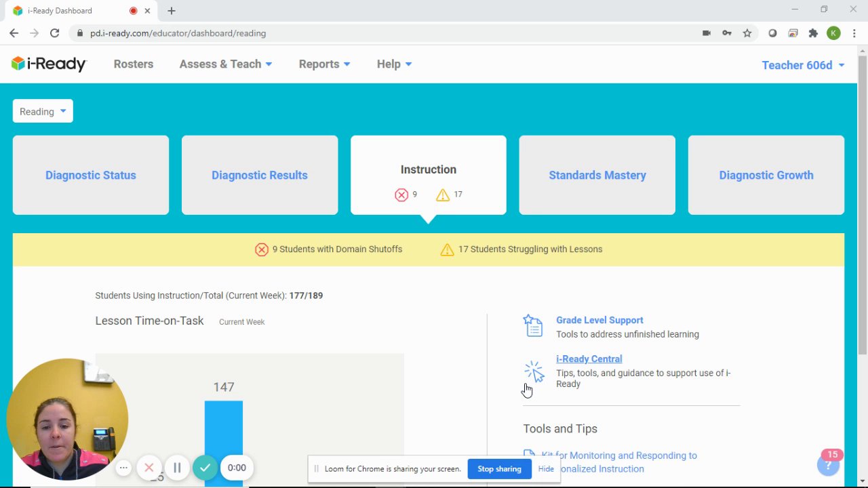Click the camera icon in address bar
Viewport: 868px width, 488px height.
pos(706,33)
